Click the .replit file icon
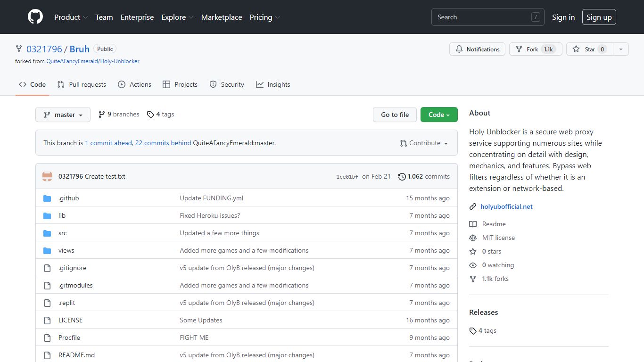This screenshot has width=644, height=362. coord(47,303)
